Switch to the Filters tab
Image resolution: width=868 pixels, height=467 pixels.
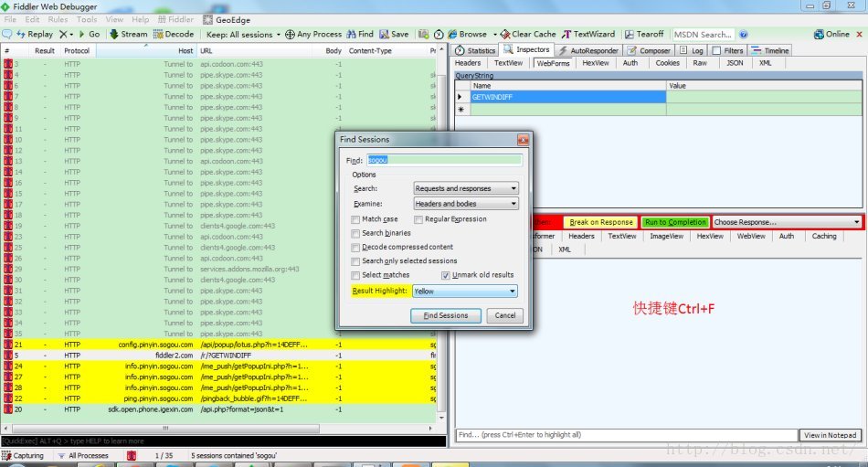(727, 50)
